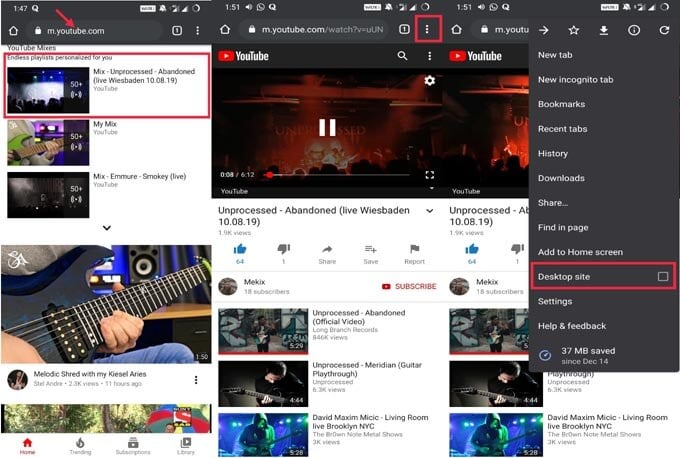Open tab switcher in left screen
The width and height of the screenshot is (680, 458).
177,30
